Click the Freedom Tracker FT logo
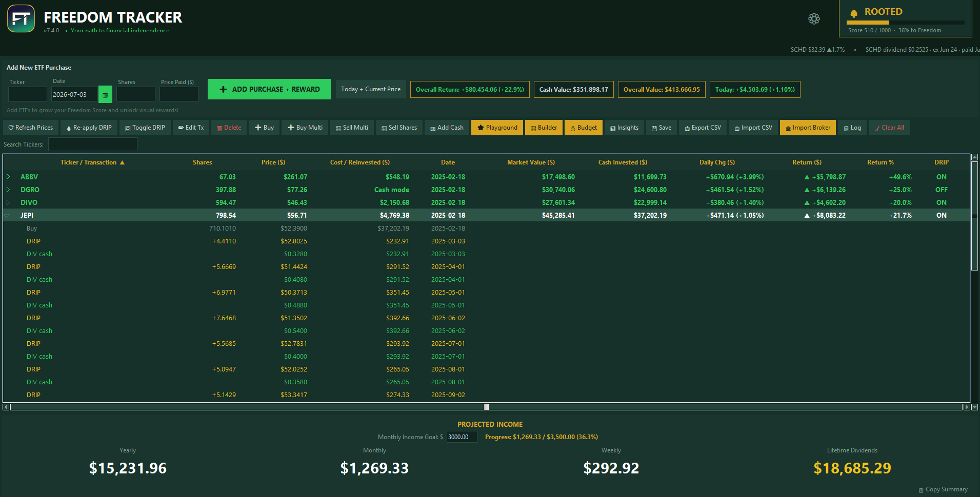980x497 pixels. click(21, 18)
